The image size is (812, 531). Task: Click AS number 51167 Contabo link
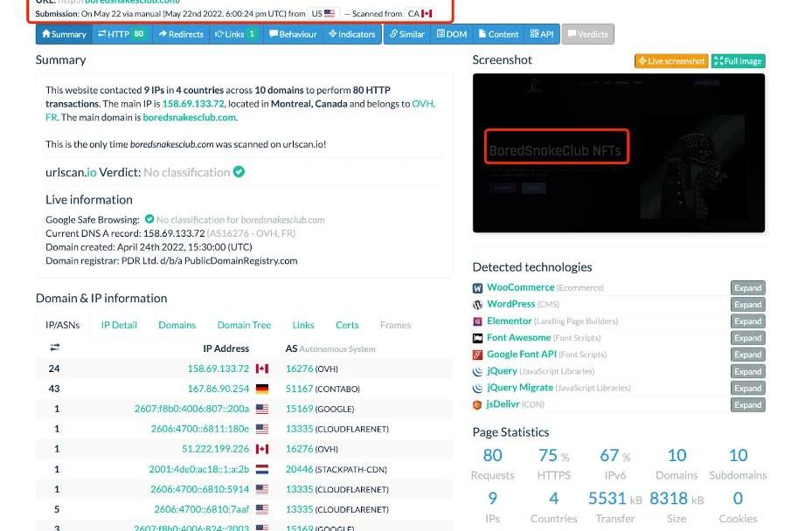click(x=299, y=389)
